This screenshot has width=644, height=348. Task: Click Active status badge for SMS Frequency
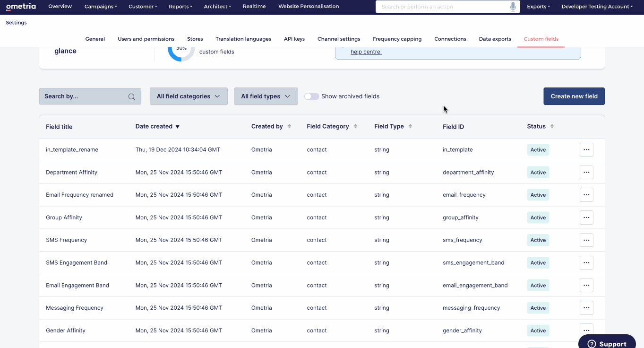538,240
